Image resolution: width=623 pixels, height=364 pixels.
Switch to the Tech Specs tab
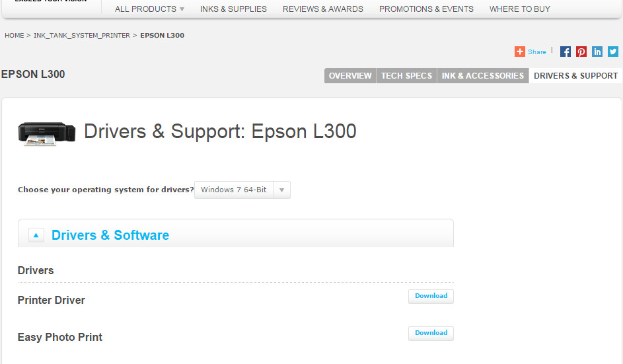tap(406, 75)
